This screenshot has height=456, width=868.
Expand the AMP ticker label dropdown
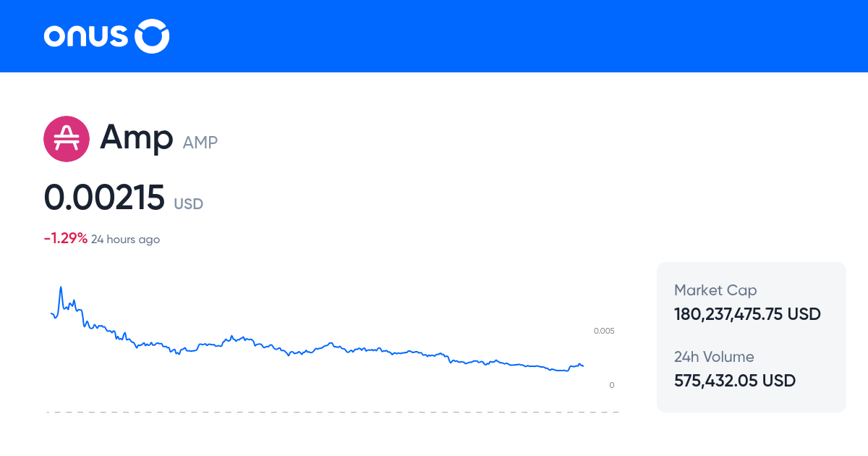[x=200, y=143]
